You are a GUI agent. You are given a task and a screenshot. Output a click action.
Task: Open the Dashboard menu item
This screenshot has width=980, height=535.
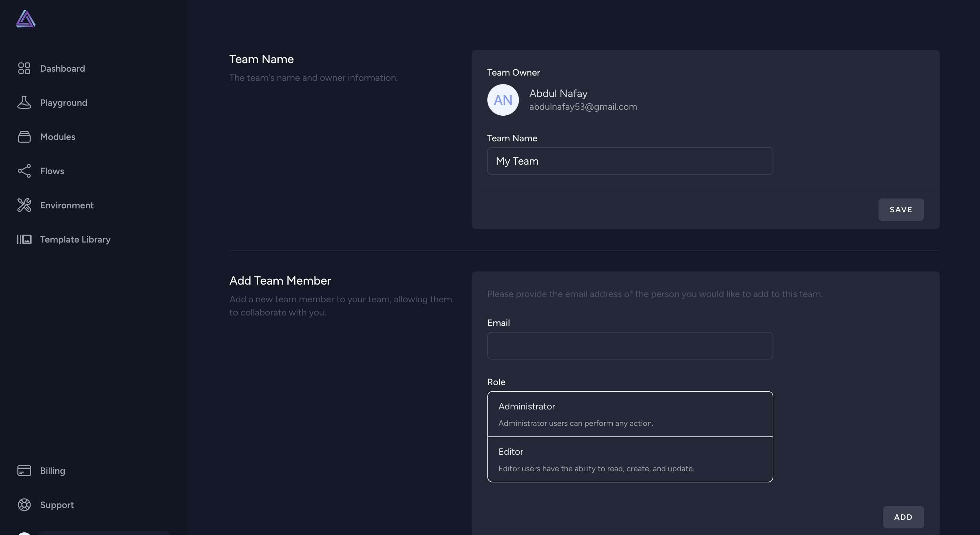click(62, 68)
